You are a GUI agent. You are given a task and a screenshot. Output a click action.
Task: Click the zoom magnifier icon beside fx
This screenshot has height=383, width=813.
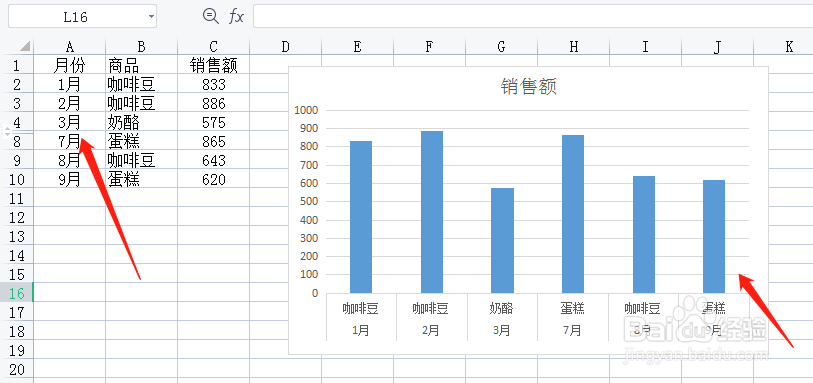coord(211,17)
